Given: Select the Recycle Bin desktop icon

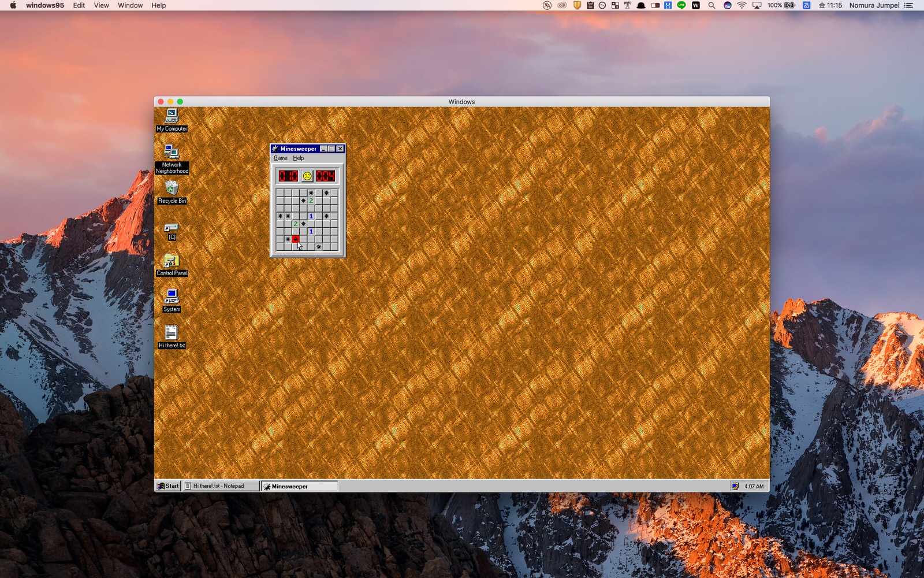Looking at the screenshot, I should (172, 192).
